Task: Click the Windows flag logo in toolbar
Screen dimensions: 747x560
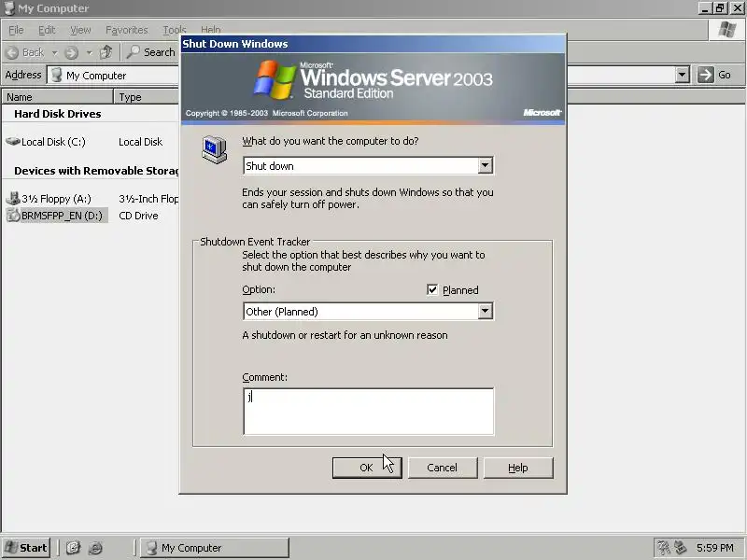Action: tap(727, 30)
